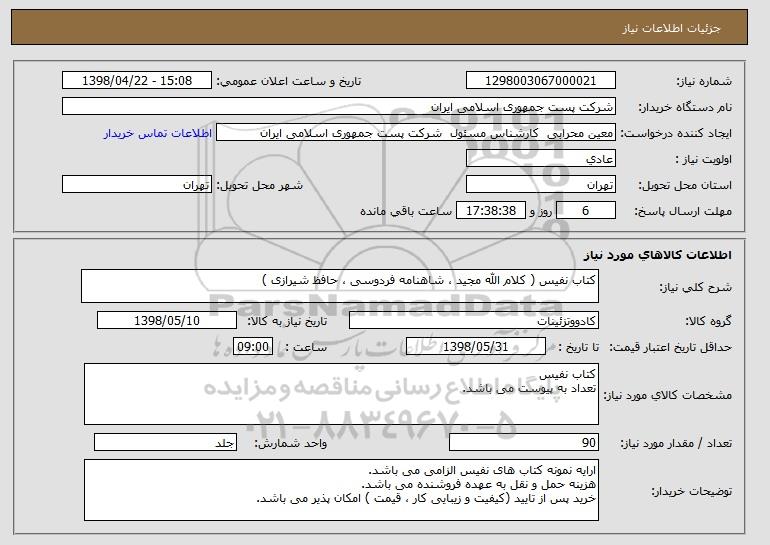Select the label مهلت ارسال پاسخ

click(683, 211)
